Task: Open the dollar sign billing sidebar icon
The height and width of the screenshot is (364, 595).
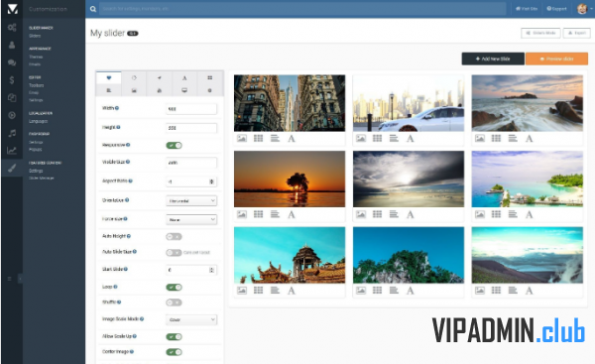Action: click(12, 80)
